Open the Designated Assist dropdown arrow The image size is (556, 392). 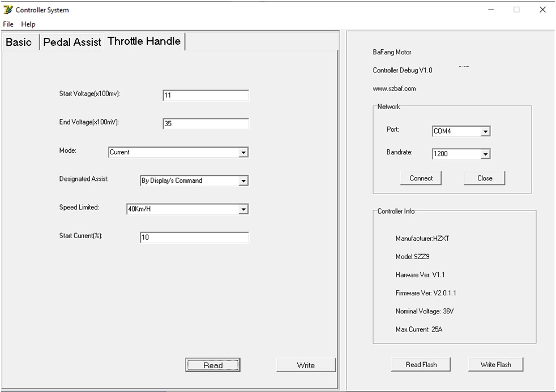tap(243, 180)
